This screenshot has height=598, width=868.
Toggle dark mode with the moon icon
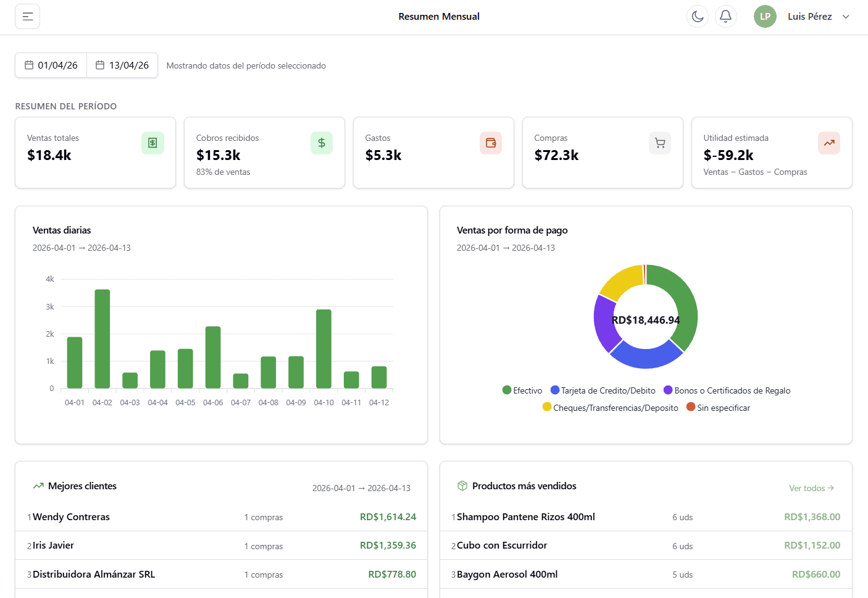tap(698, 16)
